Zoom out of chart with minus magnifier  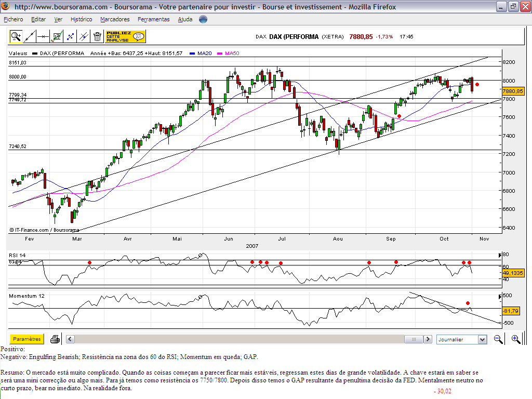(498, 339)
